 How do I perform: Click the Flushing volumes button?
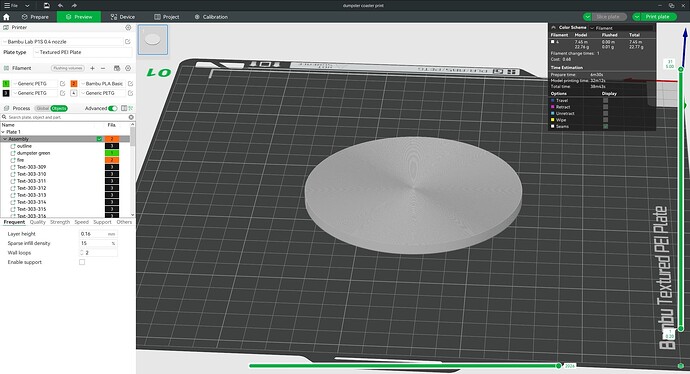coord(67,68)
